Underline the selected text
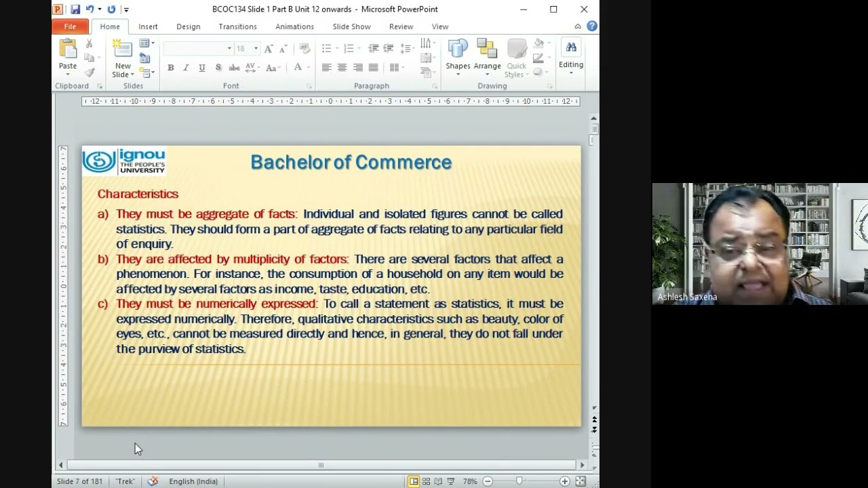This screenshot has height=488, width=868. (201, 68)
